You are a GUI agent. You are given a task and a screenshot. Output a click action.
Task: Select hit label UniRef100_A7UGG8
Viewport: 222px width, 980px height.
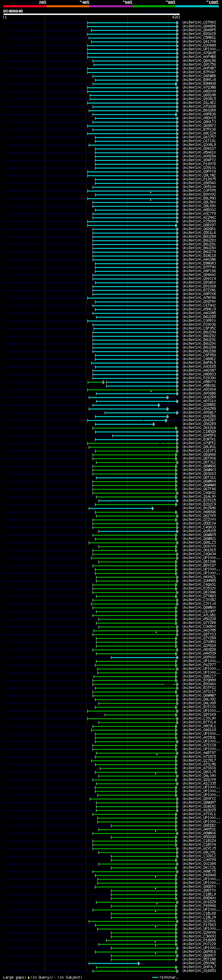coord(199,106)
